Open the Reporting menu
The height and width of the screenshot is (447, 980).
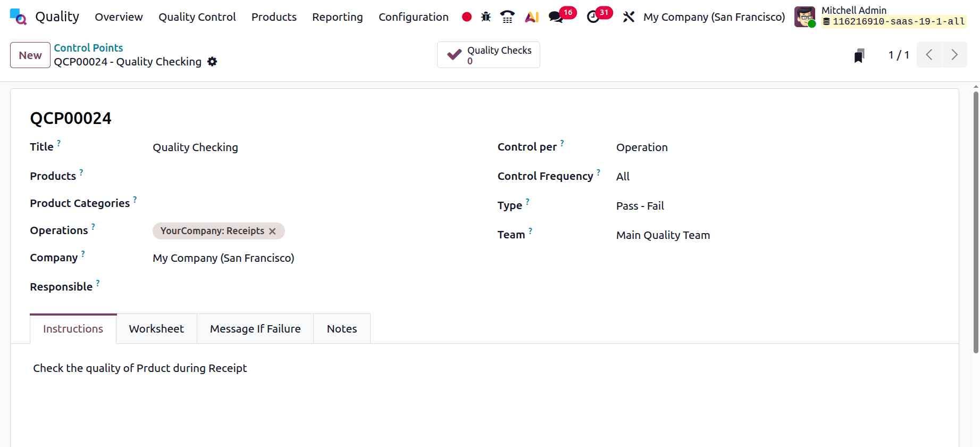(338, 17)
